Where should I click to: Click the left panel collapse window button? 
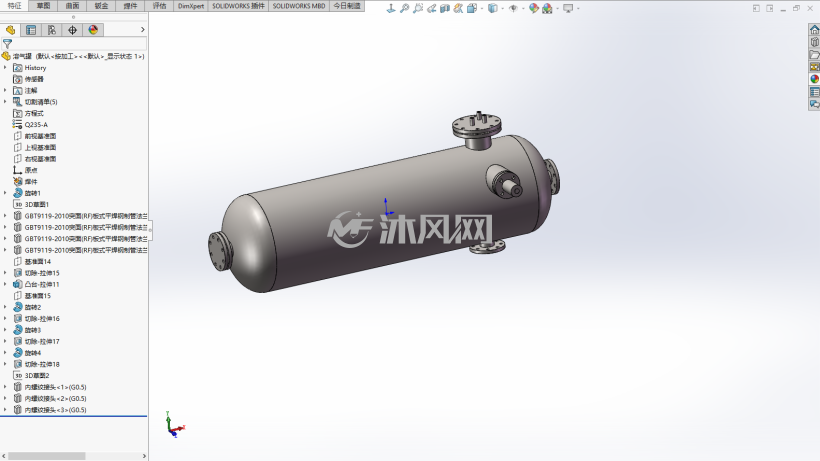pos(756,8)
